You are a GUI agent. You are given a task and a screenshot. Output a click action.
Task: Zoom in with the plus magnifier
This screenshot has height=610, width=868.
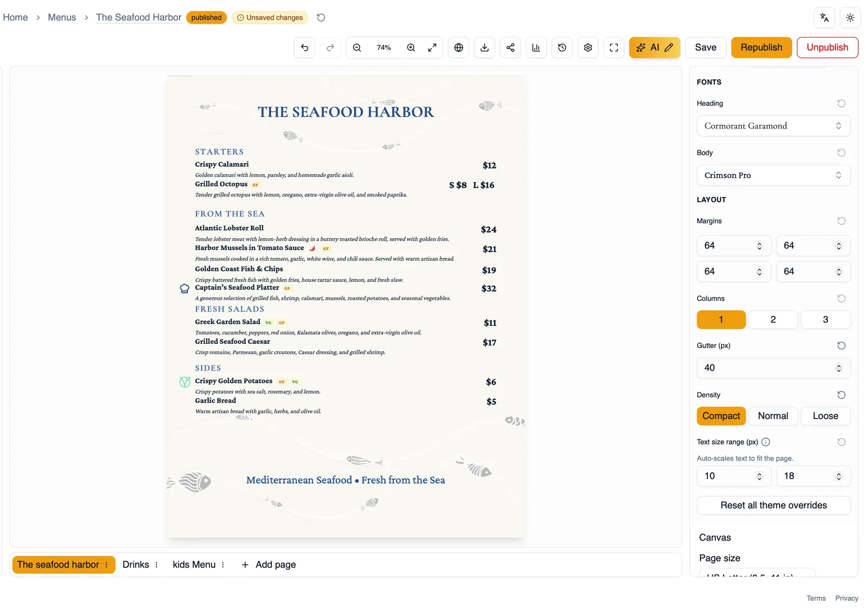point(411,48)
